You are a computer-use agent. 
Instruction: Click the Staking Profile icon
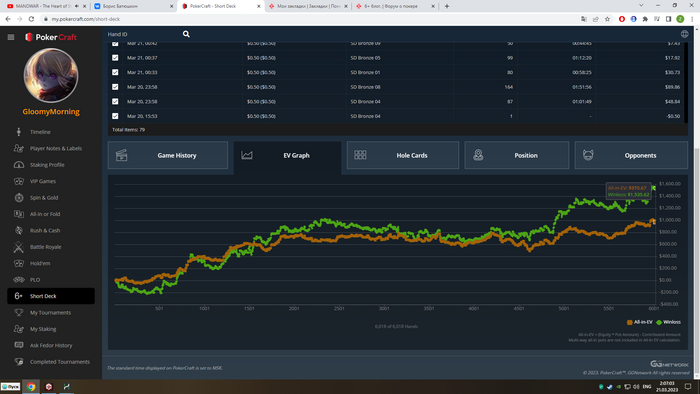click(19, 165)
